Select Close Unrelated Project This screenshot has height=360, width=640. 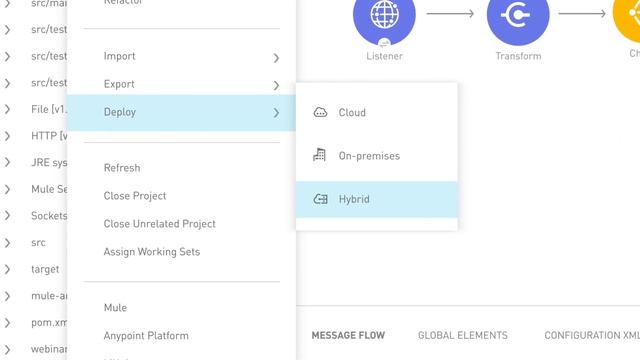click(160, 224)
